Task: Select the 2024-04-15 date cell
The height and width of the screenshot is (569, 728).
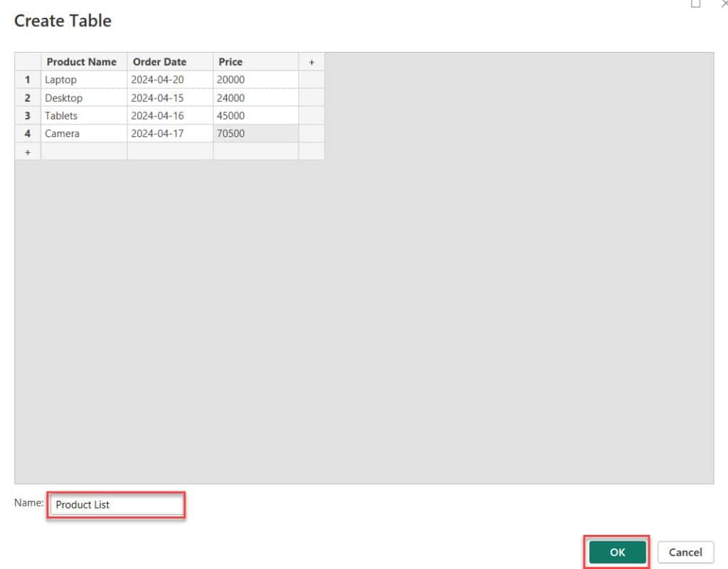Action: (170, 98)
